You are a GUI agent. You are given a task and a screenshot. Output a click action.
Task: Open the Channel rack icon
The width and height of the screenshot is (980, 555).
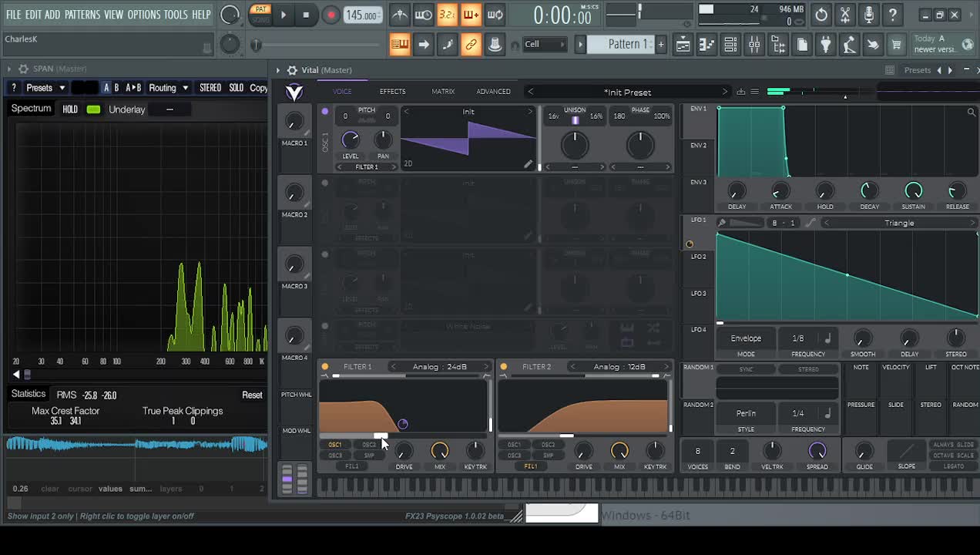(x=730, y=45)
